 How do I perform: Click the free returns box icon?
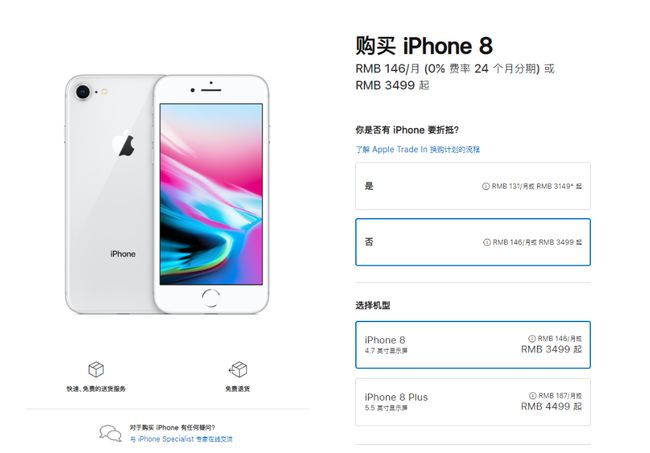238,369
